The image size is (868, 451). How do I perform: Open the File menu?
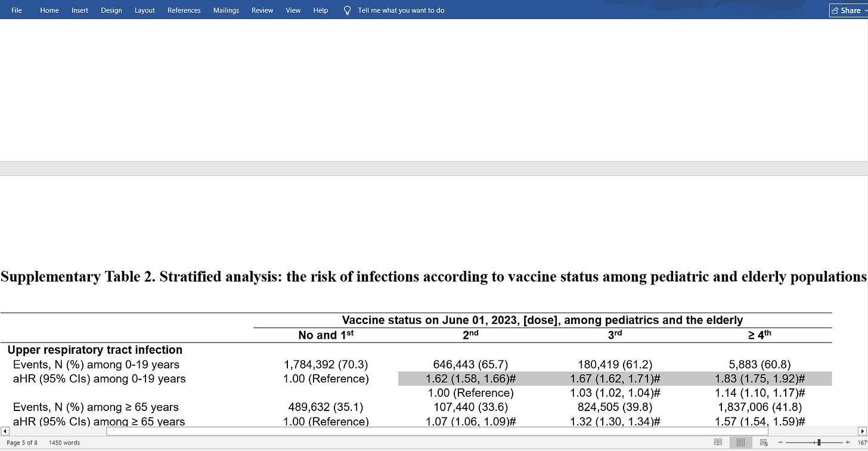pos(17,10)
